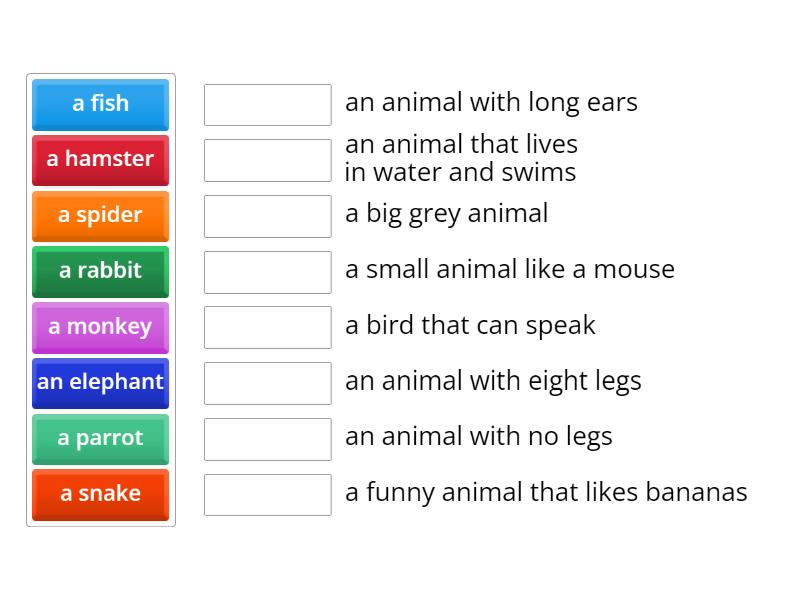This screenshot has height=600, width=800.
Task: Click the definition text 'a big grey animal'
Action: 446,214
